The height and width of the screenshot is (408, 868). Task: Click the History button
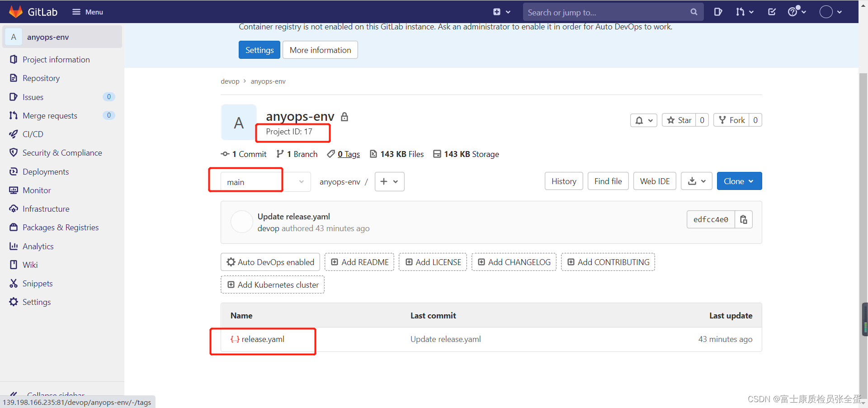point(564,181)
